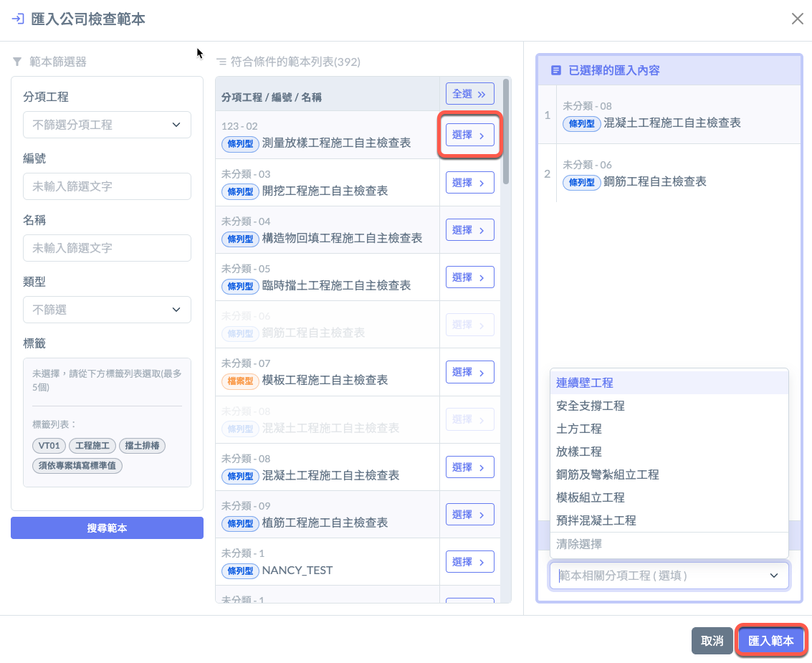This screenshot has width=812, height=663.
Task: Pick 模板組立工程 option in the list
Action: point(591,497)
